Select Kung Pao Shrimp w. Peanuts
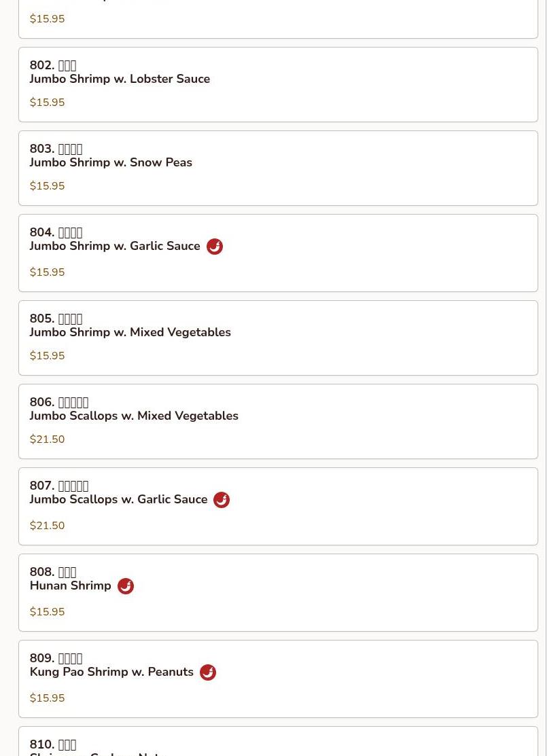This screenshot has height=756, width=560. (x=279, y=679)
